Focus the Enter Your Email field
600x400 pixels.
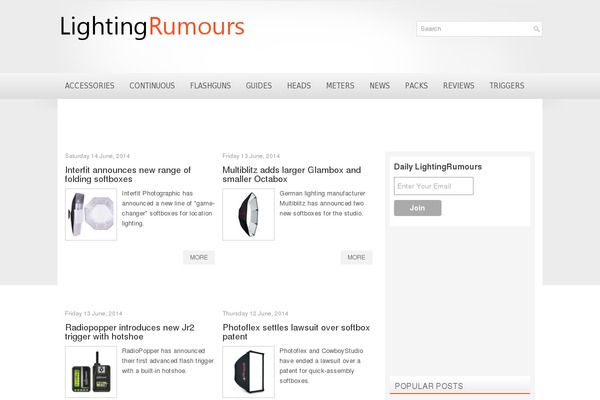(434, 186)
